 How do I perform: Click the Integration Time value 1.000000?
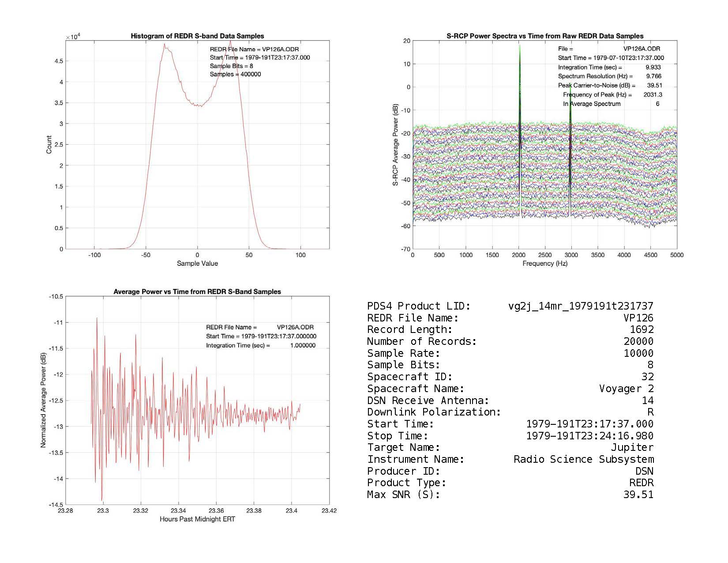[x=303, y=346]
